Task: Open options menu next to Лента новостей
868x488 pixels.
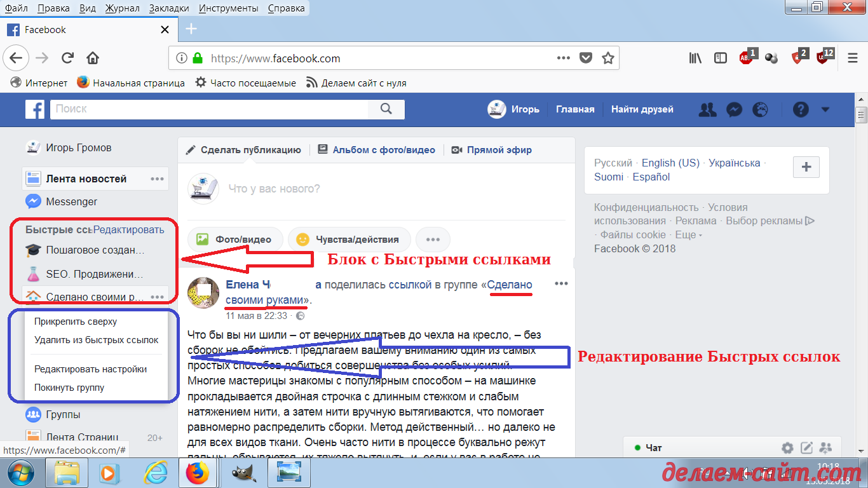Action: click(x=157, y=179)
